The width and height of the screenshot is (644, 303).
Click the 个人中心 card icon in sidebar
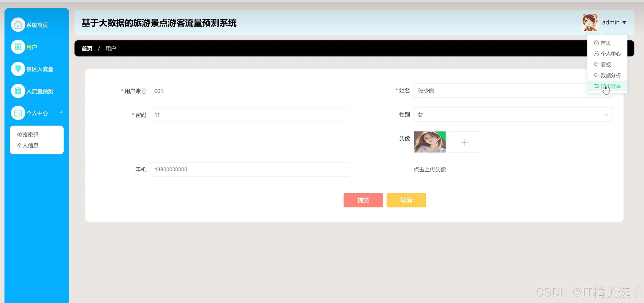pos(18,113)
